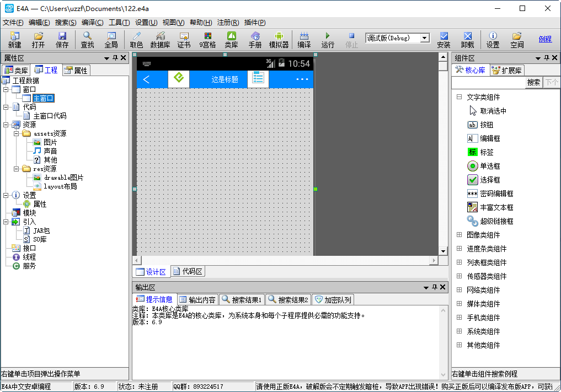Screen dimensions: 561x392
Task: Expand the 网络类组件 group
Action: (x=459, y=289)
